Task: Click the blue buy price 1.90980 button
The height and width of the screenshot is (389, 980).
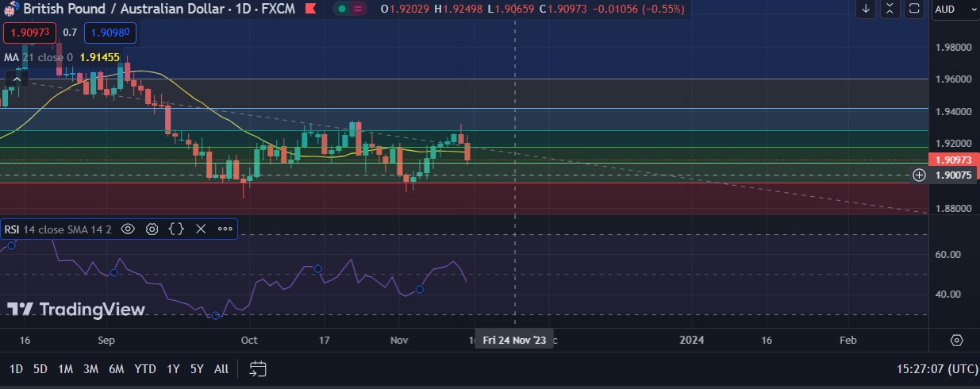Action: (x=112, y=33)
